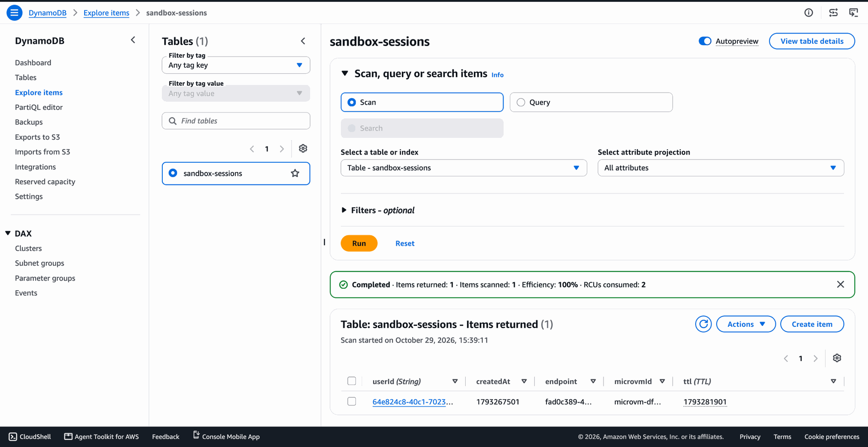The height and width of the screenshot is (447, 868).
Task: Open Console Mobile App link
Action: [226, 436]
